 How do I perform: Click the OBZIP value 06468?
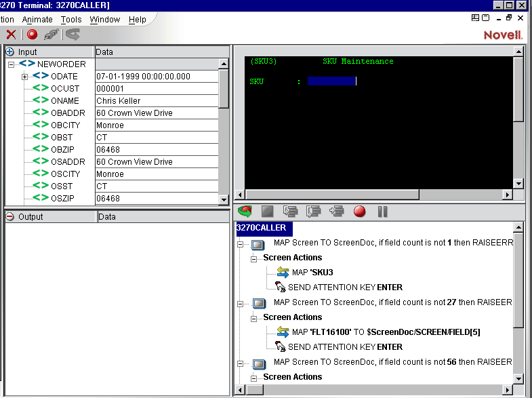[157, 150]
